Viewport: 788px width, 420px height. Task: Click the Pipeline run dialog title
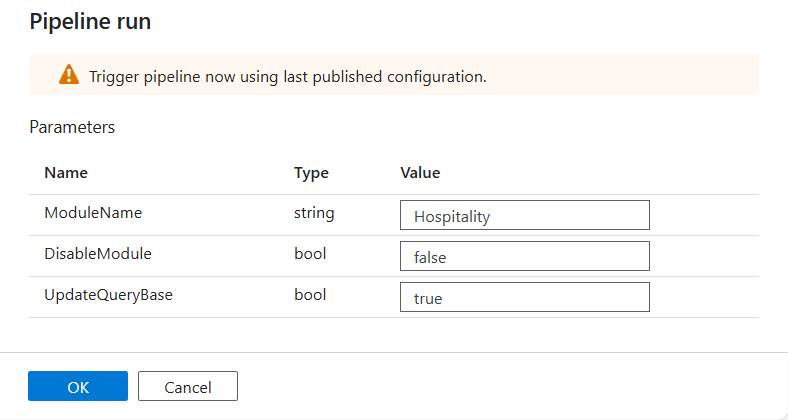[90, 21]
